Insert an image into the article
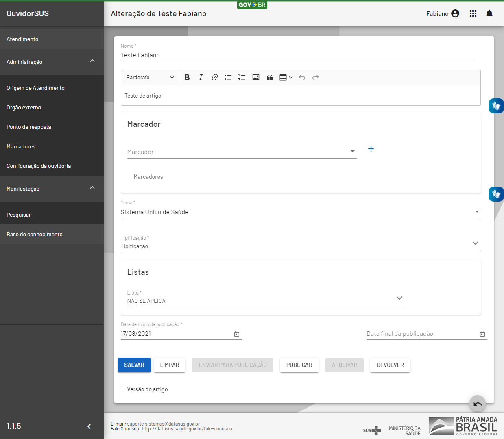This screenshot has height=439, width=504. (255, 77)
